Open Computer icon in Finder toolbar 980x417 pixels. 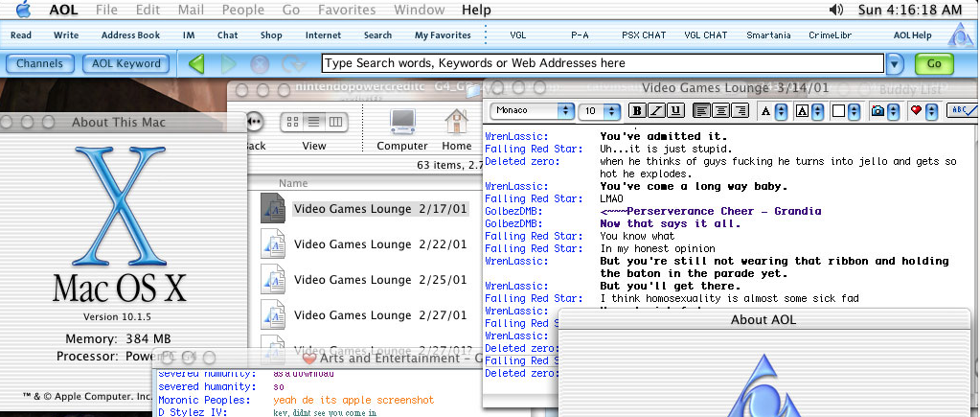point(402,122)
